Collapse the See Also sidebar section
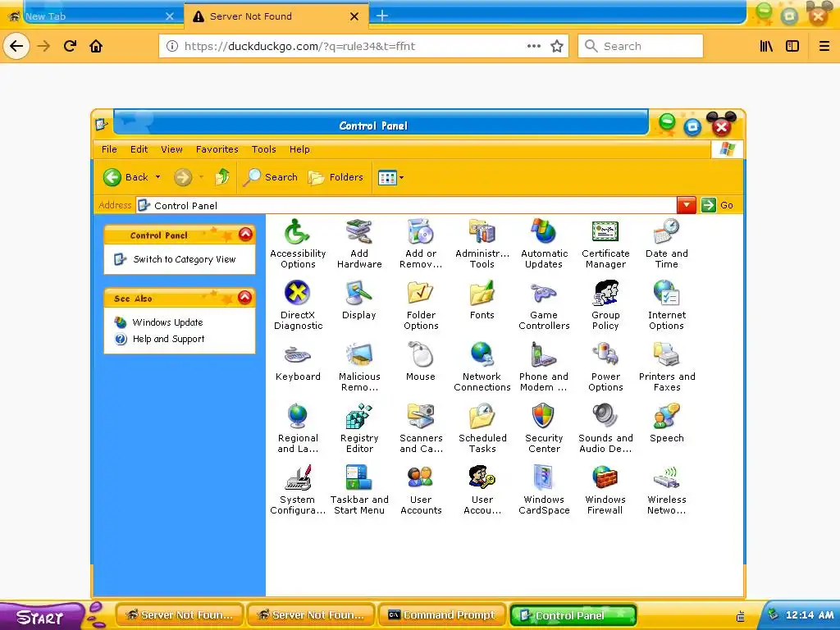The image size is (840, 630). 245,297
